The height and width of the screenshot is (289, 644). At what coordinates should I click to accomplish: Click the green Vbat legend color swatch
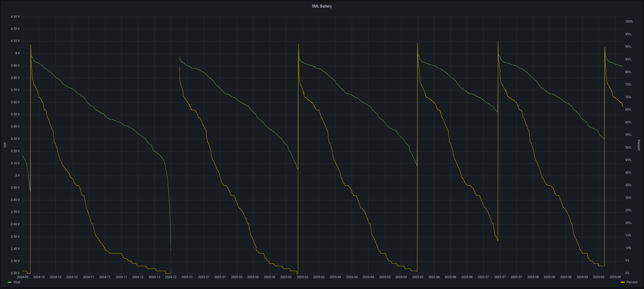click(10, 283)
